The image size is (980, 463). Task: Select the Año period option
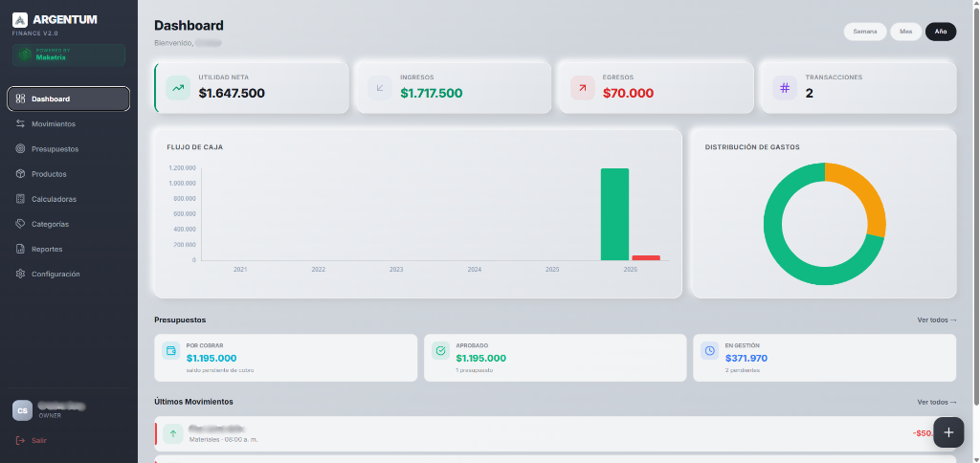(941, 32)
